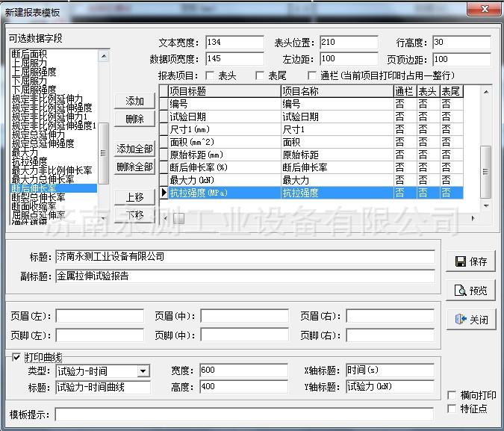
Task: Click the 副标题 field 金属拉伸试验报告
Action: (245, 276)
